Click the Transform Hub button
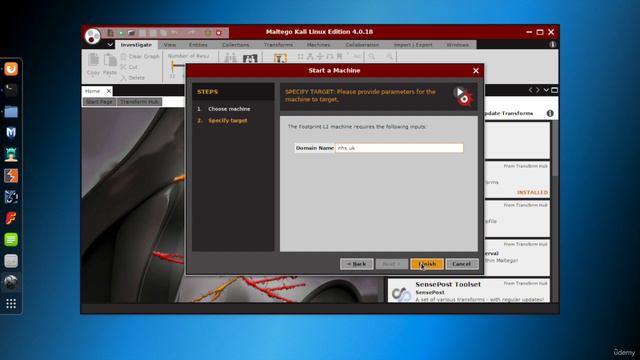Viewport: 640px width, 360px height. [x=139, y=102]
